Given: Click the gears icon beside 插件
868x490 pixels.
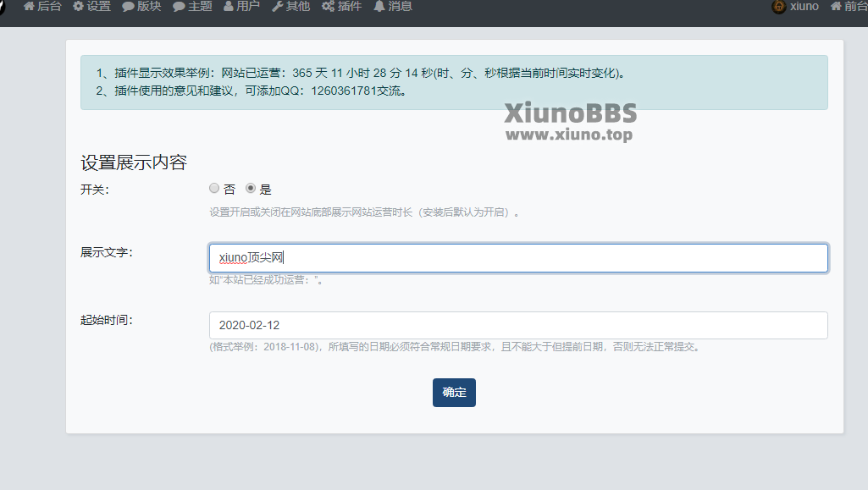Looking at the screenshot, I should coord(329,6).
